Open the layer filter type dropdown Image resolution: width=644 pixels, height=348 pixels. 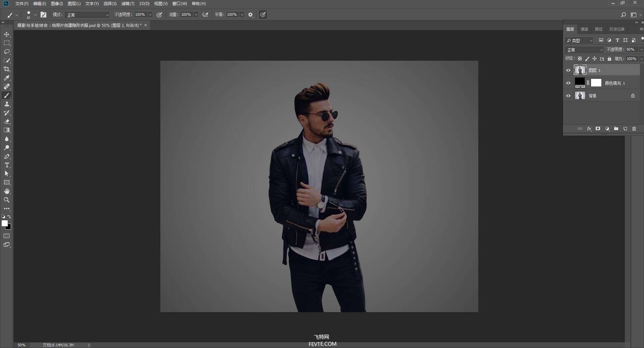pyautogui.click(x=579, y=41)
